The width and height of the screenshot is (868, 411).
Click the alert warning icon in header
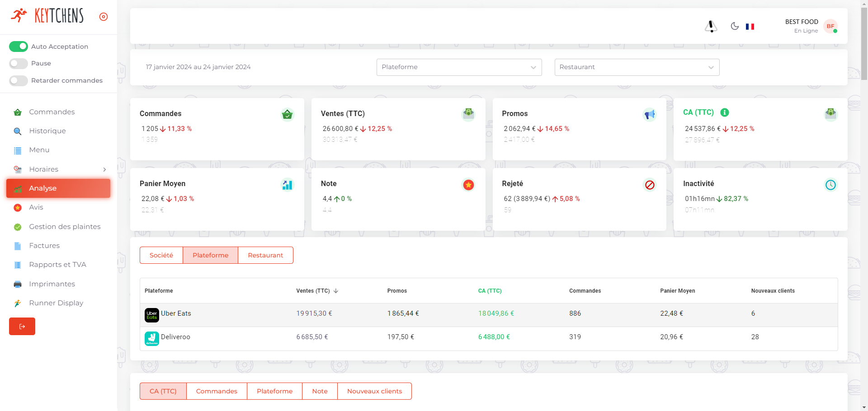click(x=711, y=27)
